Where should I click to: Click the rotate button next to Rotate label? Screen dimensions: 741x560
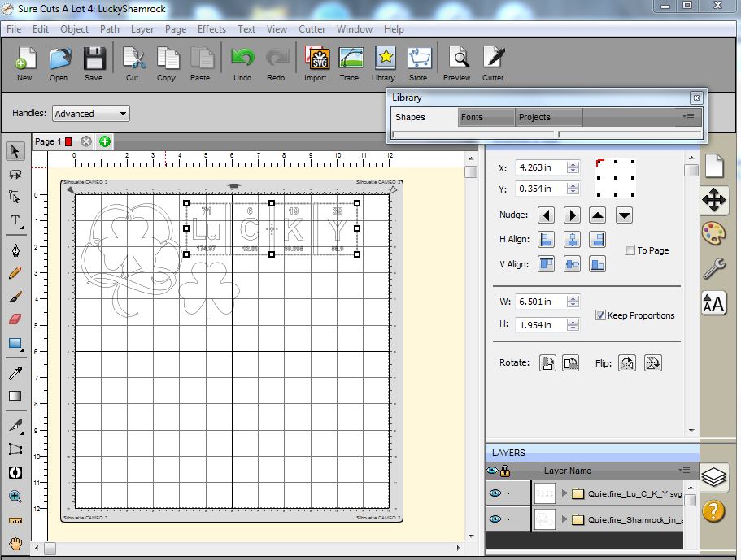click(x=549, y=363)
